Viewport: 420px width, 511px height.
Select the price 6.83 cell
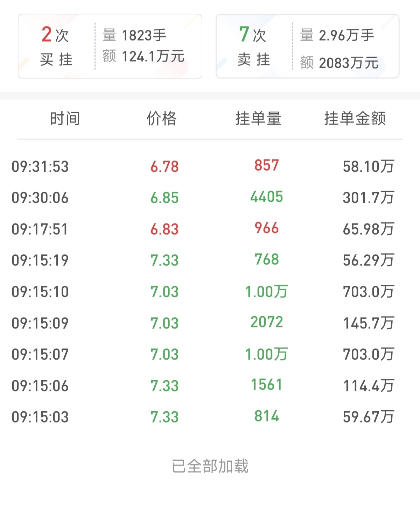pyautogui.click(x=164, y=229)
